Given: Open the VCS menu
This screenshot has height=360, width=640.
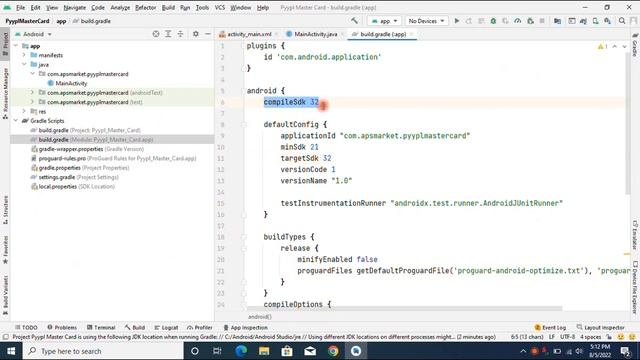Looking at the screenshot, I should tap(220, 7).
